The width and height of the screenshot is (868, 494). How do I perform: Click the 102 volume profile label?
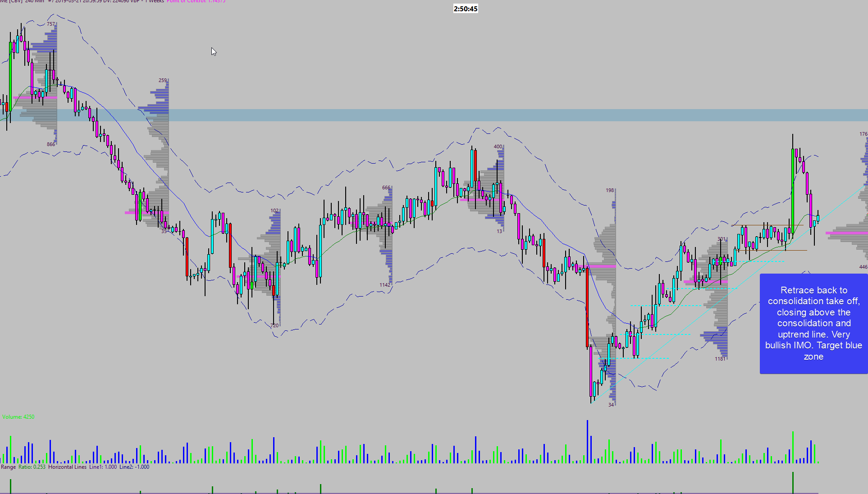point(274,210)
